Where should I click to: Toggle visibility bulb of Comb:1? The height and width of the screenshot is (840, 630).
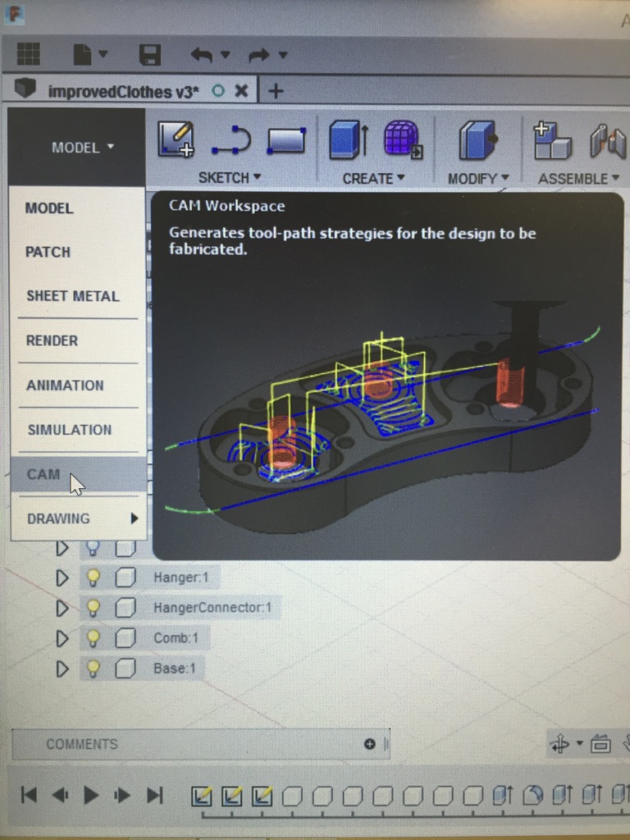tap(94, 638)
